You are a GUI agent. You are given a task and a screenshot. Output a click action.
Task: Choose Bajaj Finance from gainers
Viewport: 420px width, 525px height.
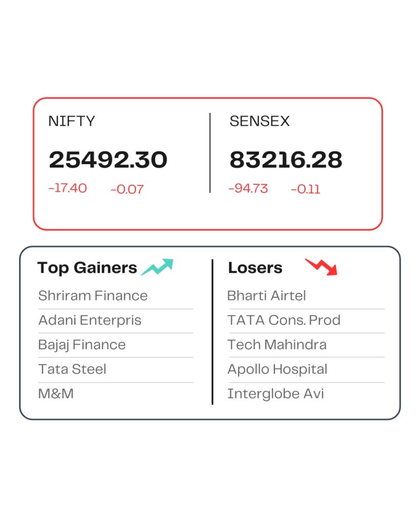[82, 345]
